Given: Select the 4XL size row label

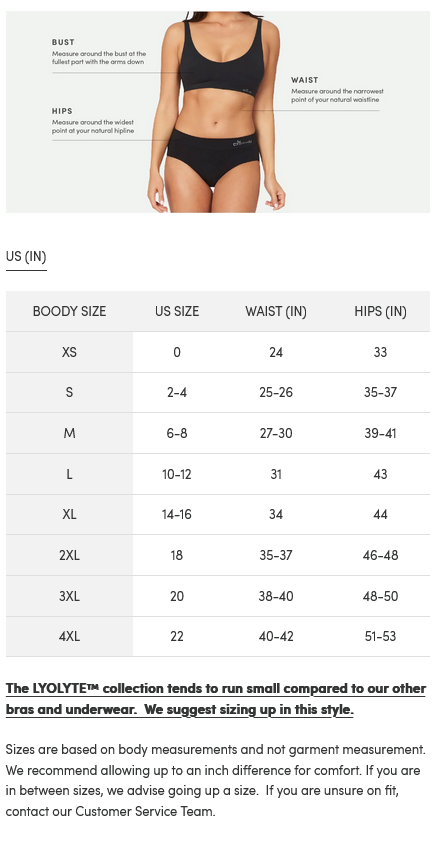Looking at the screenshot, I should coord(69,636).
